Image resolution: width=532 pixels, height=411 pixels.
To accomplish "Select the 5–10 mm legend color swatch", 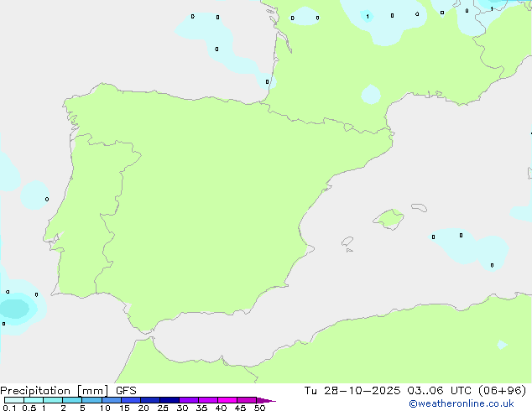I will tap(91, 400).
